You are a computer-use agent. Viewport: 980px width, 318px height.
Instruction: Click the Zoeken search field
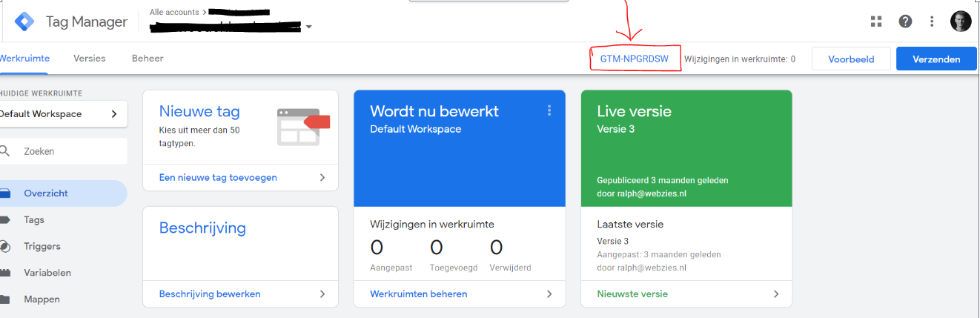(x=64, y=151)
